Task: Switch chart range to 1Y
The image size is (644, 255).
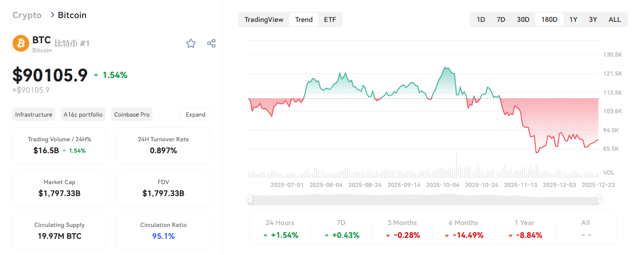Action: click(x=573, y=20)
